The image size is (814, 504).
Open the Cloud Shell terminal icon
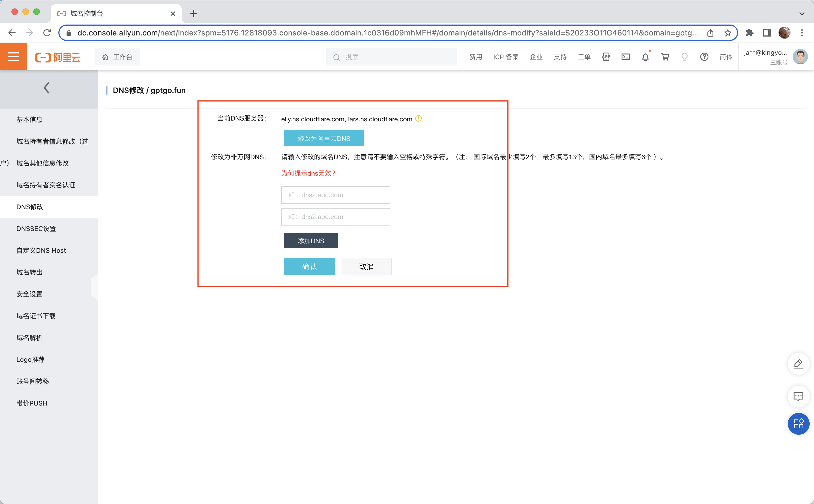(625, 57)
